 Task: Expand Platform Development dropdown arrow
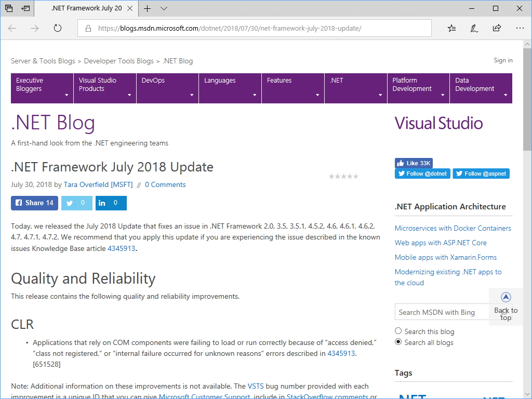click(443, 96)
